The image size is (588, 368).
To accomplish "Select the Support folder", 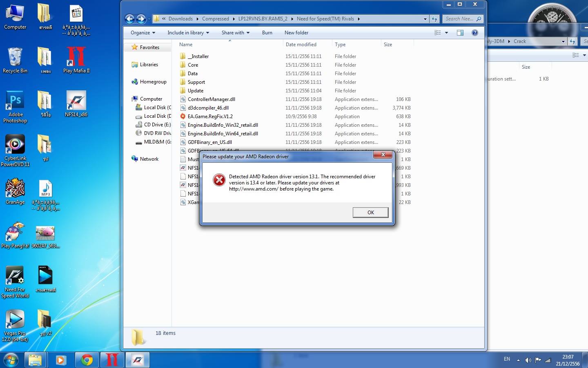I will click(196, 82).
